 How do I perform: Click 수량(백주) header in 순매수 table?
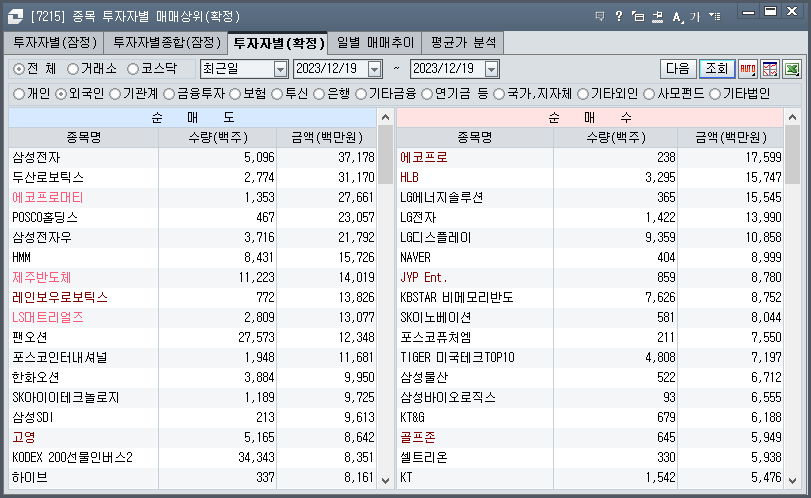615,138
